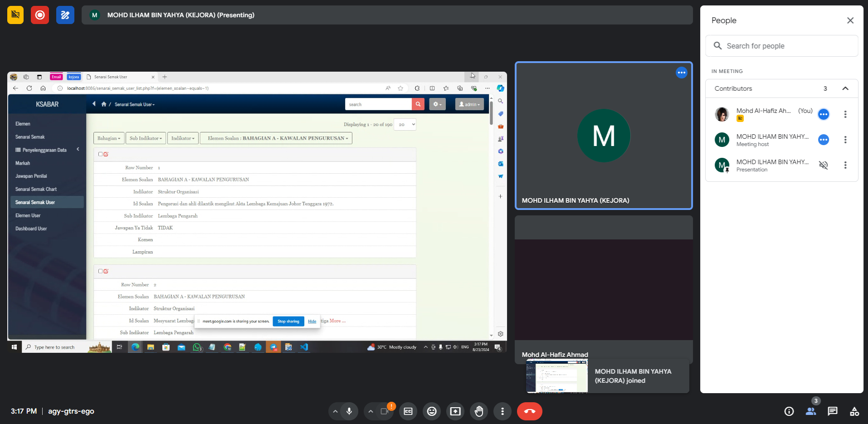
Task: Click the red leave call button
Action: (x=529, y=411)
